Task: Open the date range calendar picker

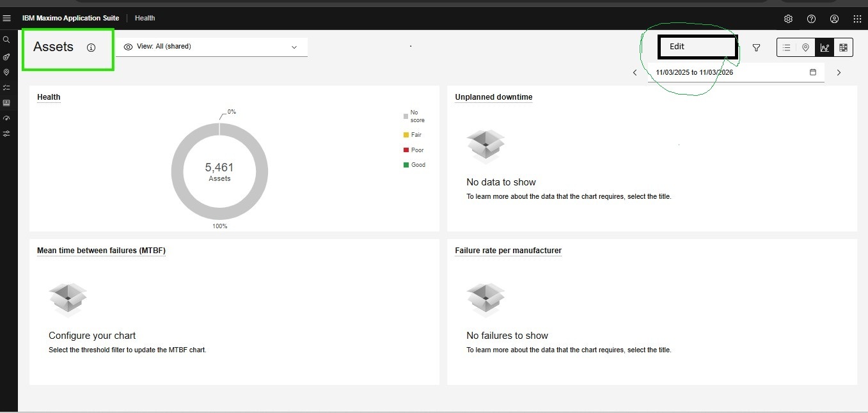Action: click(x=813, y=72)
